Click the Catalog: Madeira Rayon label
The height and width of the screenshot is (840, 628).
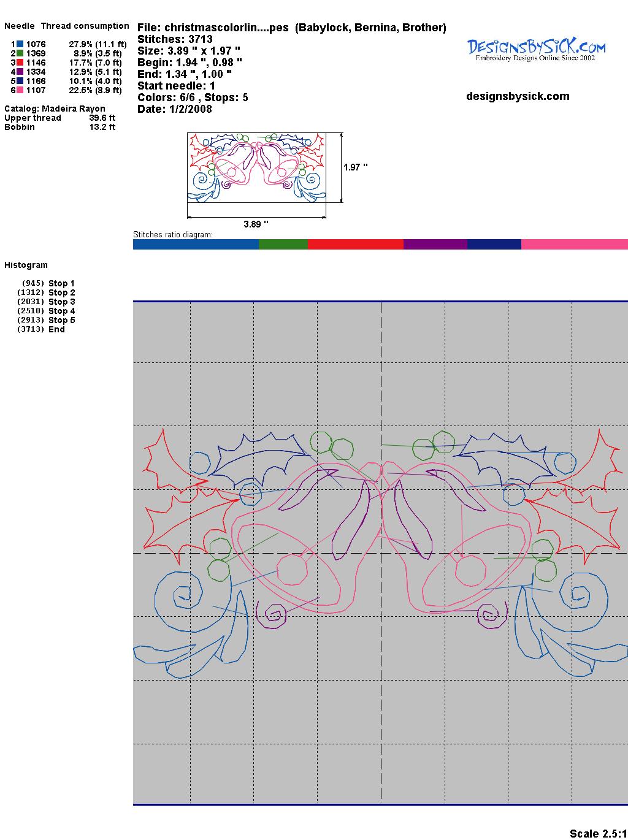pos(55,109)
